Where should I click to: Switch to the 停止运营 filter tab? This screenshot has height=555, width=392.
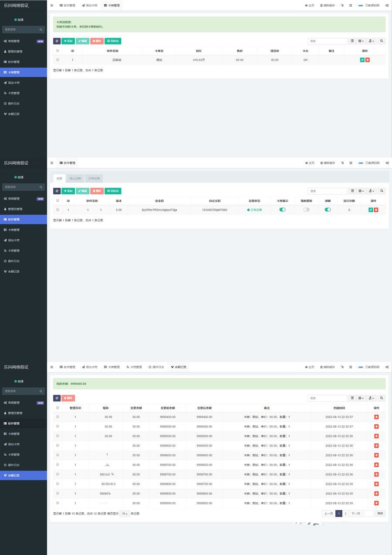[75, 179]
